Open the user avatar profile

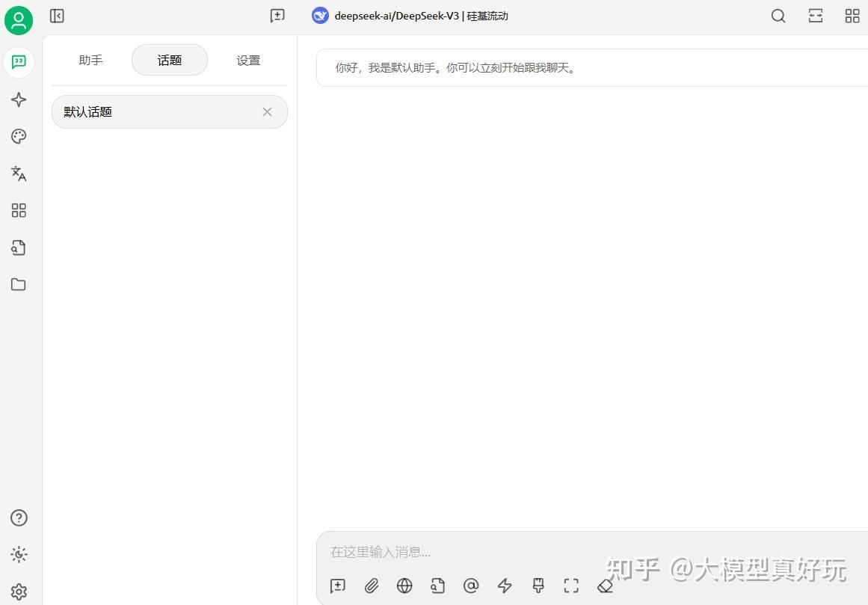click(x=19, y=20)
